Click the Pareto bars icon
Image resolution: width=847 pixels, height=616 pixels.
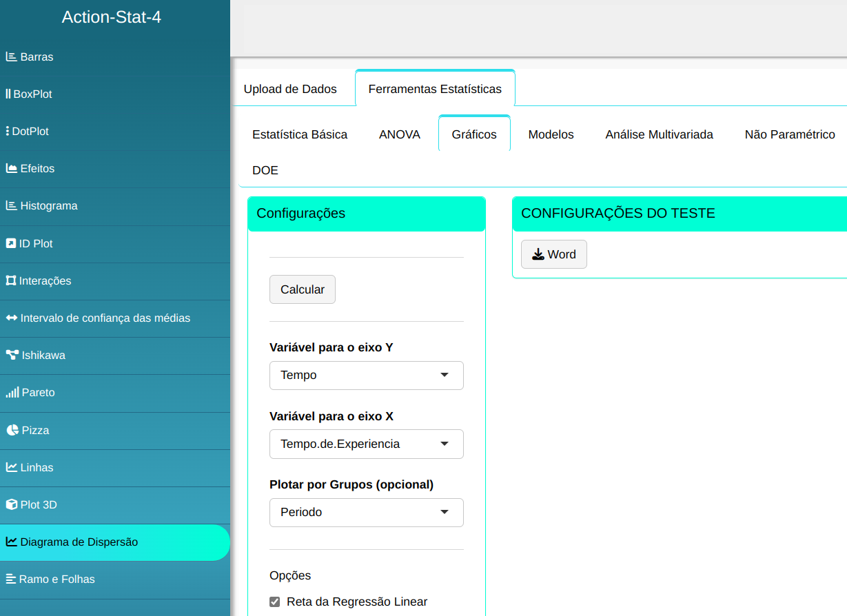coord(12,393)
